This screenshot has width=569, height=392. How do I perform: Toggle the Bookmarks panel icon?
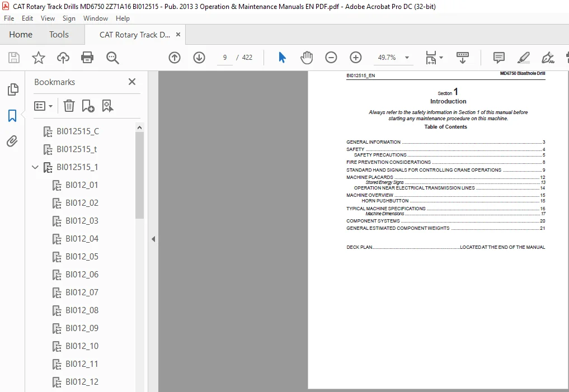pyautogui.click(x=12, y=116)
